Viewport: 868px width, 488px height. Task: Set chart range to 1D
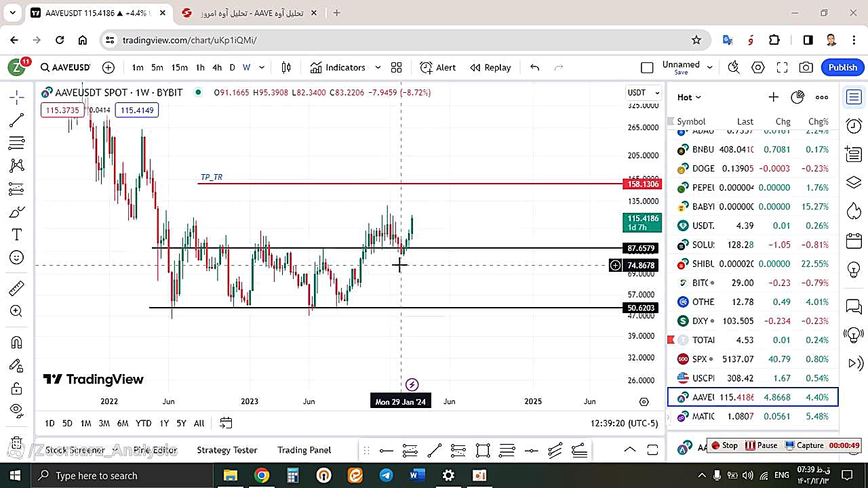click(x=50, y=423)
